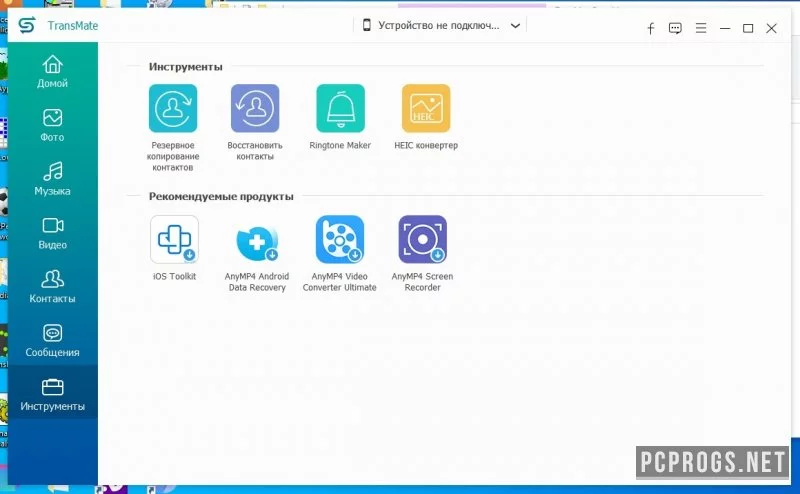Go to the Музыка section
This screenshot has height=494, width=800.
[53, 179]
